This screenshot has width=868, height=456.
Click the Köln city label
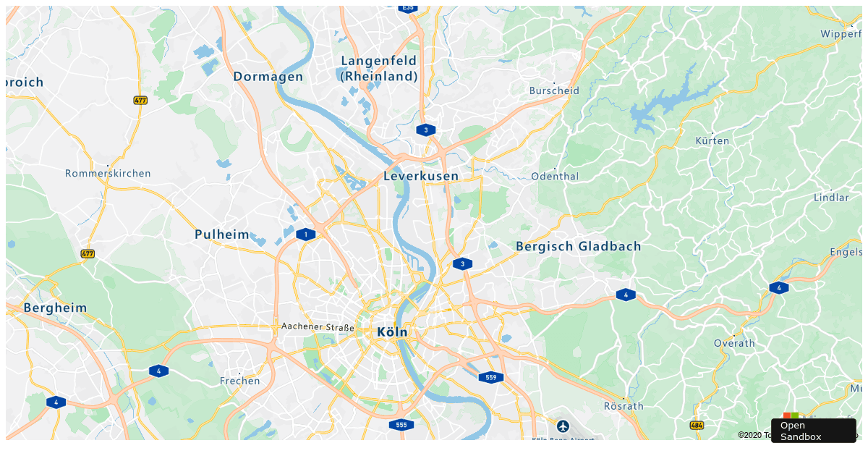pyautogui.click(x=392, y=332)
